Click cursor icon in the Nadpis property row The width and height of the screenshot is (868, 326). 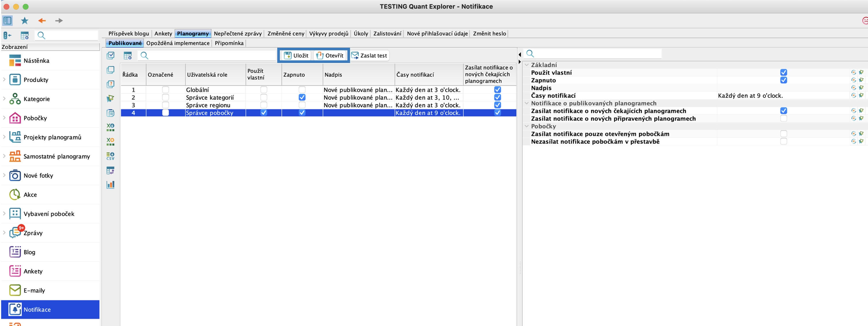pyautogui.click(x=861, y=88)
